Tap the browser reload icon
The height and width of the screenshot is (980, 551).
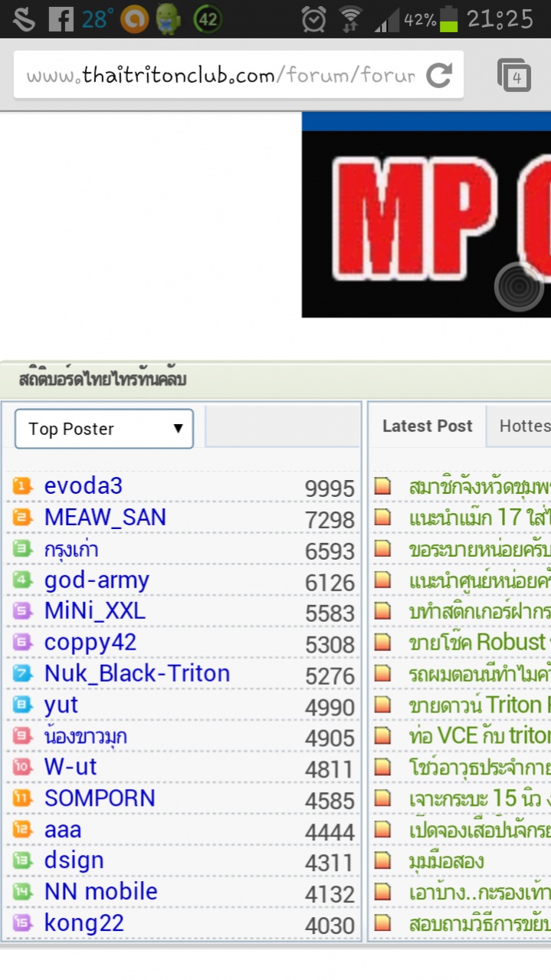click(439, 75)
